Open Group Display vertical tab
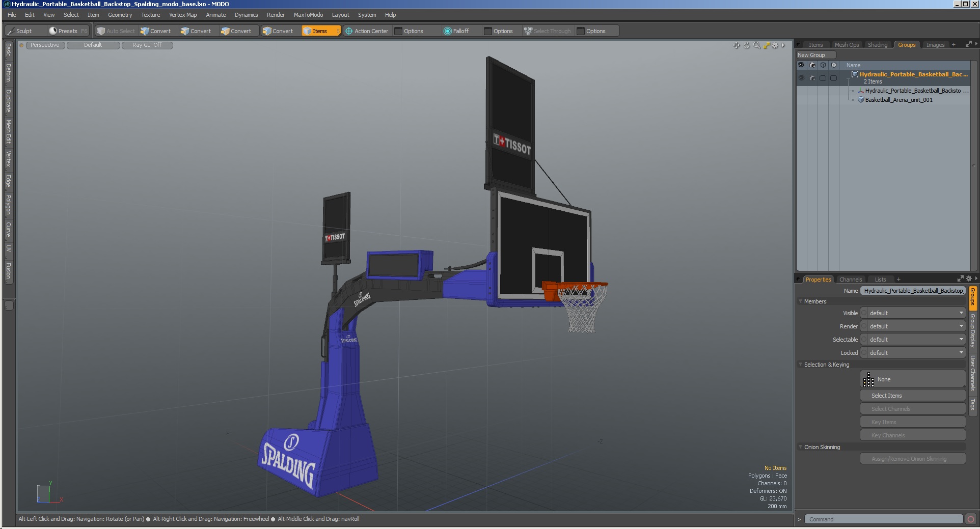Image resolution: width=980 pixels, height=529 pixels. pyautogui.click(x=972, y=331)
